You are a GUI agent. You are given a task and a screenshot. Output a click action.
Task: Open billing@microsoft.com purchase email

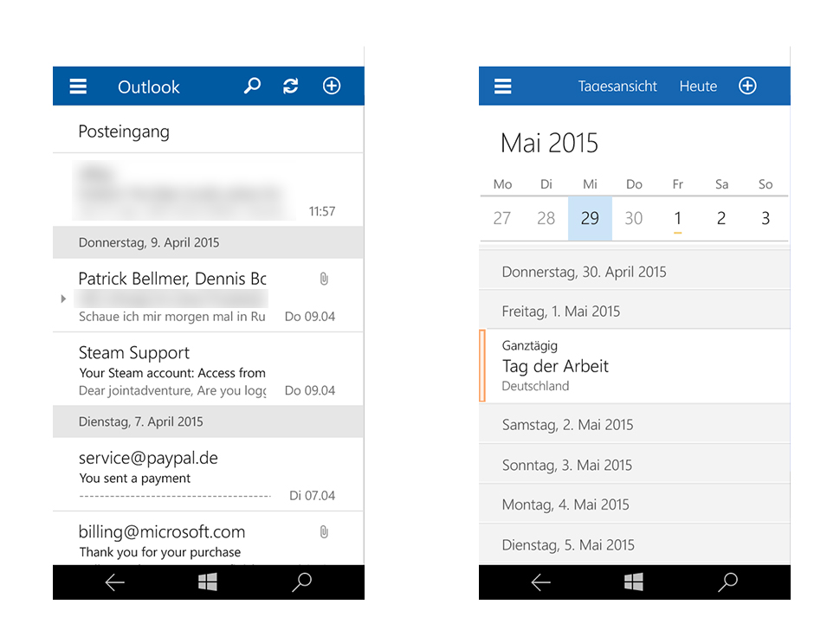209,538
